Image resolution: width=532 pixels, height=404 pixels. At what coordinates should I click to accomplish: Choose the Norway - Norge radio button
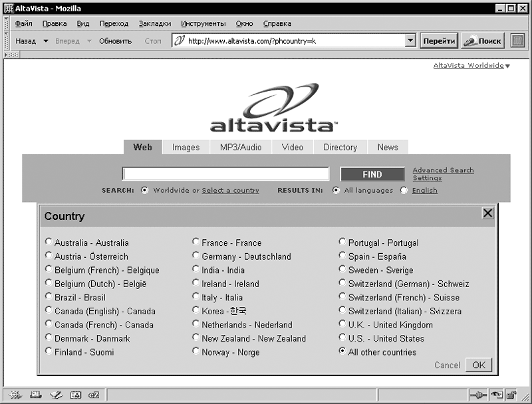[196, 351]
